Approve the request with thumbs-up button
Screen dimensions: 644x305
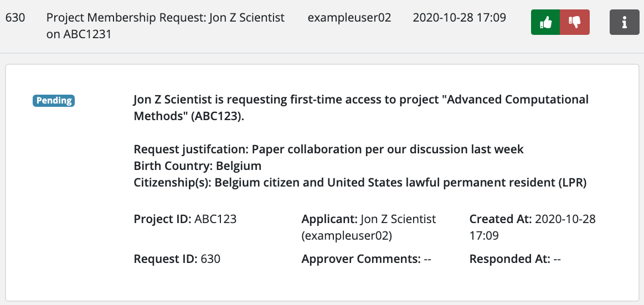[545, 23]
